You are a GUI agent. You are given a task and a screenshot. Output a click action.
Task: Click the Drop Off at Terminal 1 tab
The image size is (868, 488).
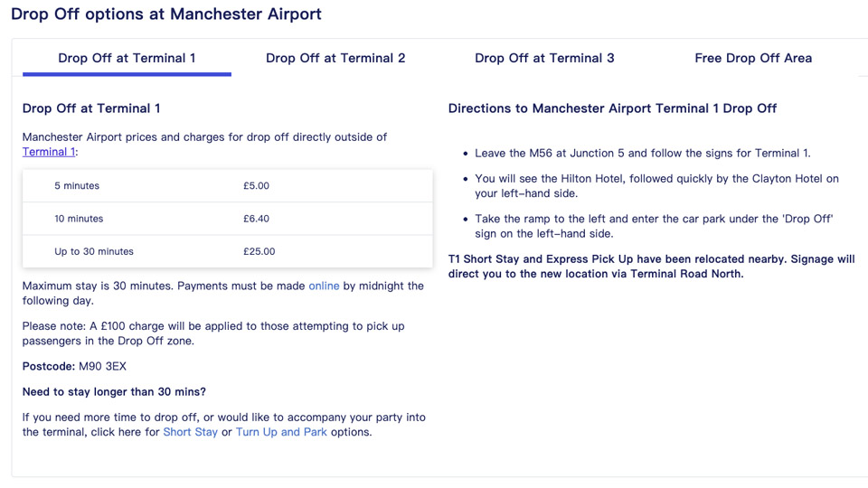[127, 58]
